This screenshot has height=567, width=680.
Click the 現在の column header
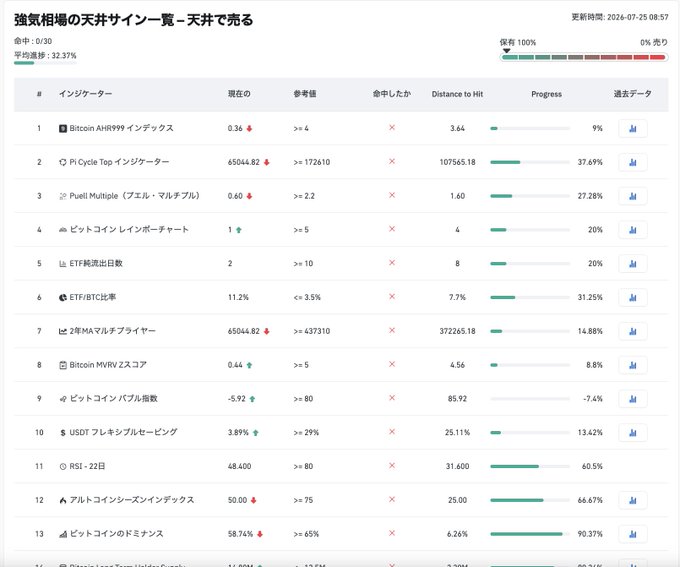[x=239, y=94]
